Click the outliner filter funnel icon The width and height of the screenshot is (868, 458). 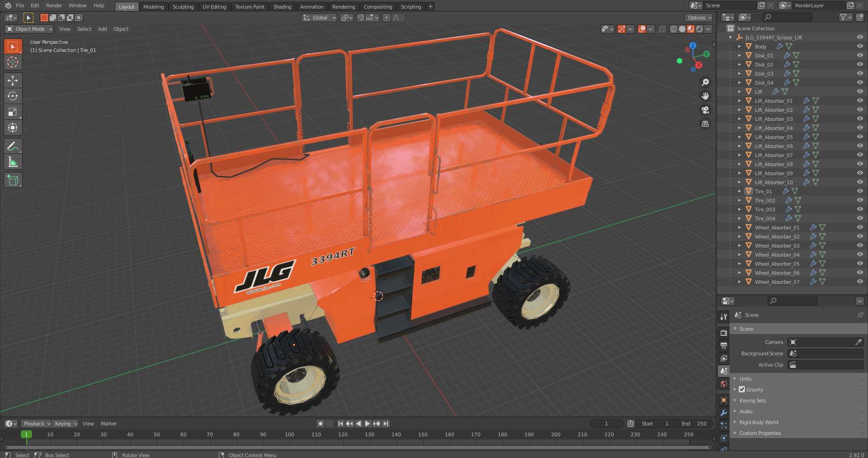(x=843, y=17)
